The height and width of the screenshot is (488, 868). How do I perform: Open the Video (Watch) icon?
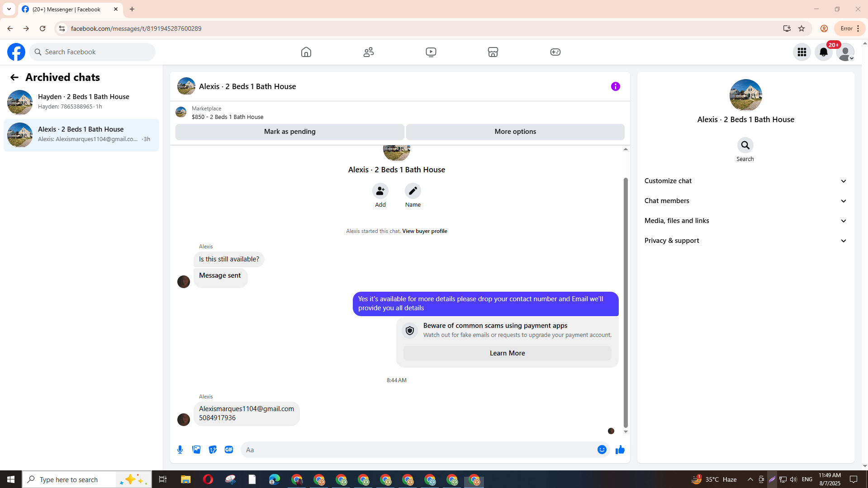(431, 52)
